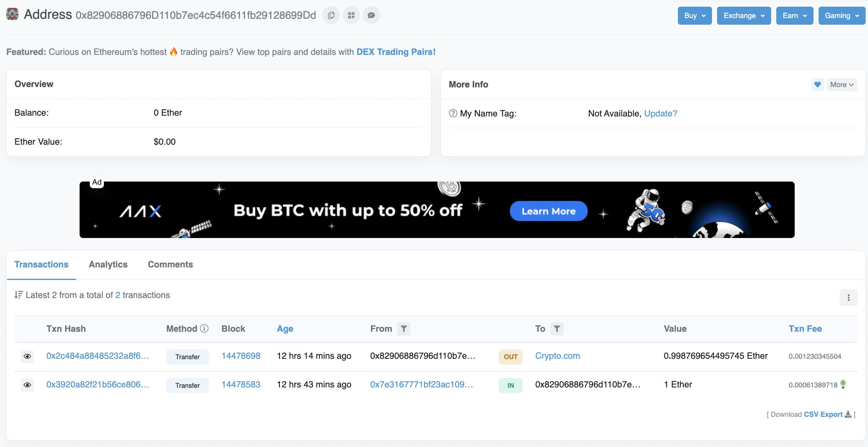Open sender address 0x7e3167771bf23ac109
Screen dimensions: 868x447
pos(421,385)
